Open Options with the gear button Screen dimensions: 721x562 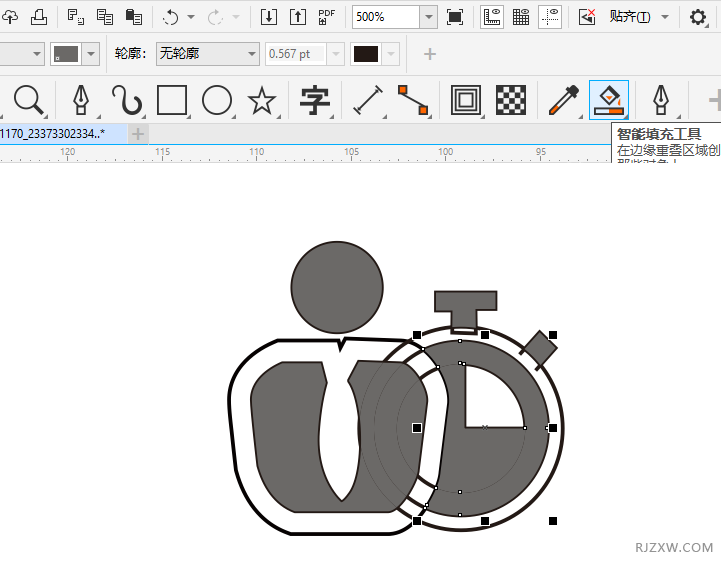click(x=698, y=17)
